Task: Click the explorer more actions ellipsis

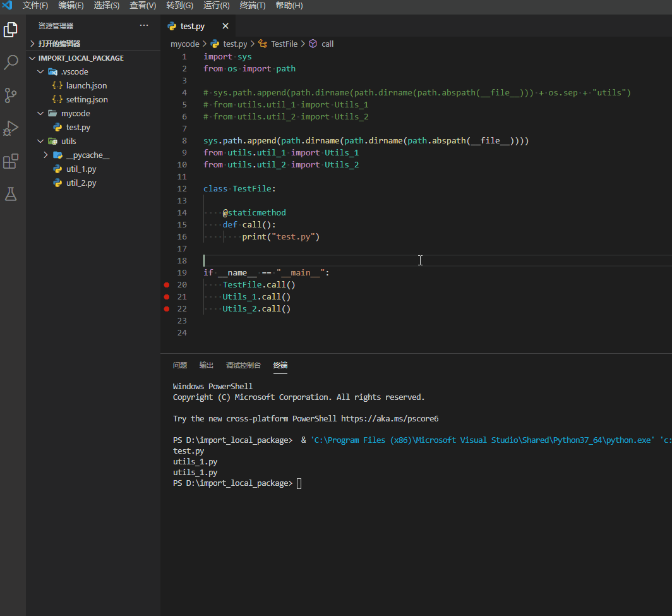Action: coord(144,26)
